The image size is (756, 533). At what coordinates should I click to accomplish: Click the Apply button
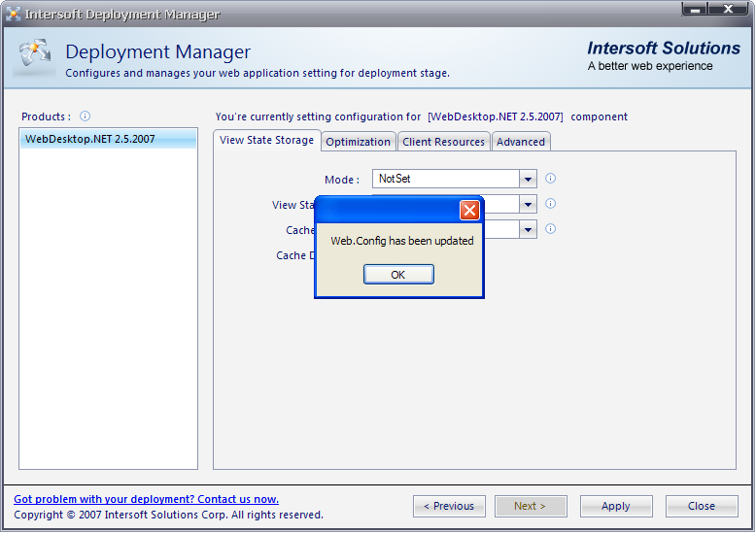pos(615,506)
